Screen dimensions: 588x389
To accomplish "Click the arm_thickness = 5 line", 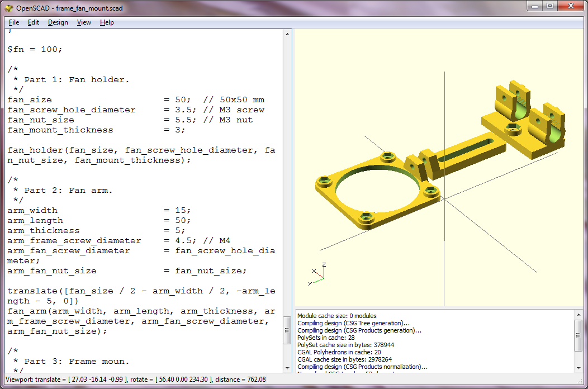I will click(96, 231).
